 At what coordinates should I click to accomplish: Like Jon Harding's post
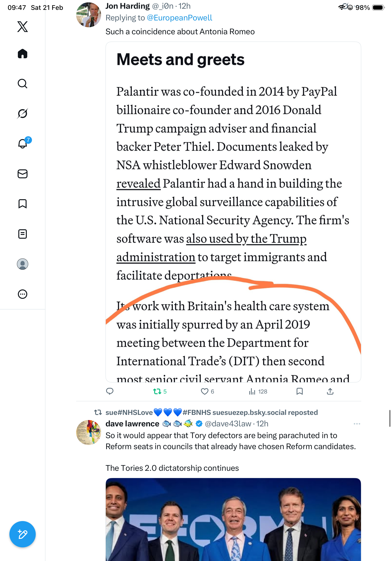pyautogui.click(x=204, y=391)
